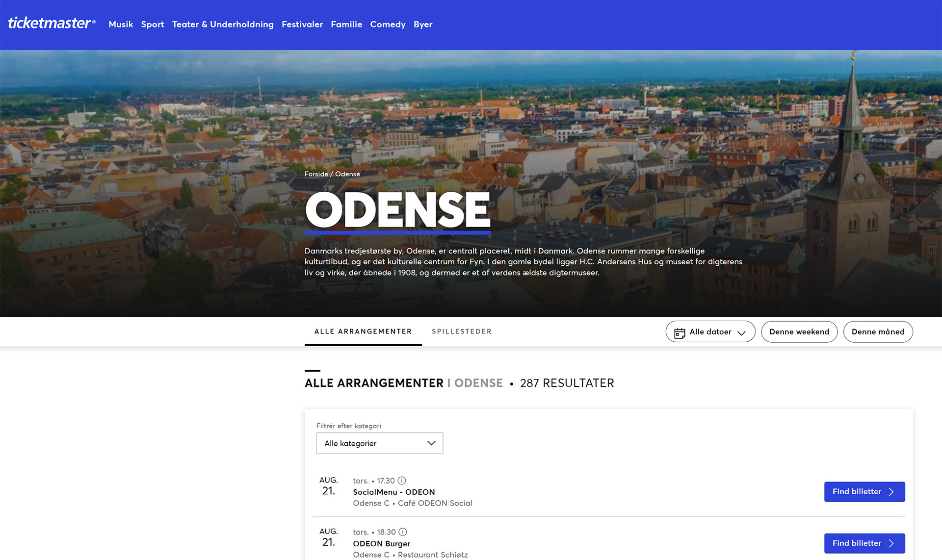Click venue text Restaurant Schiøtz
This screenshot has height=560, width=942.
click(x=433, y=555)
